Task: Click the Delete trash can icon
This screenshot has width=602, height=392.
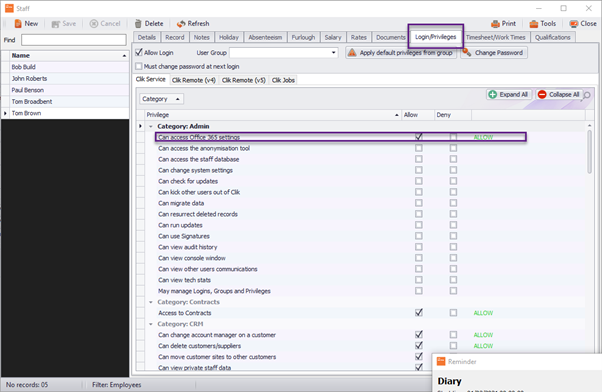Action: tap(138, 24)
